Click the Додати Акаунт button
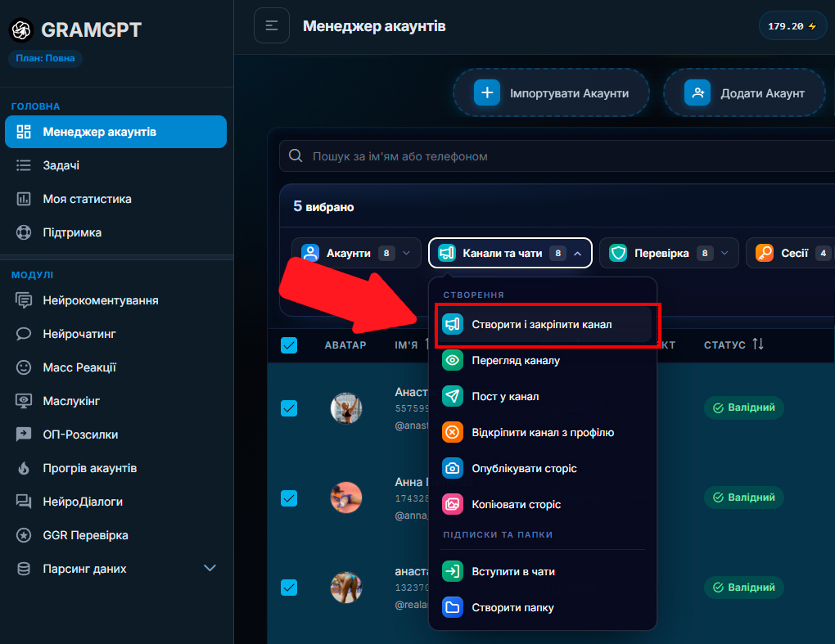The width and height of the screenshot is (835, 644). click(744, 92)
